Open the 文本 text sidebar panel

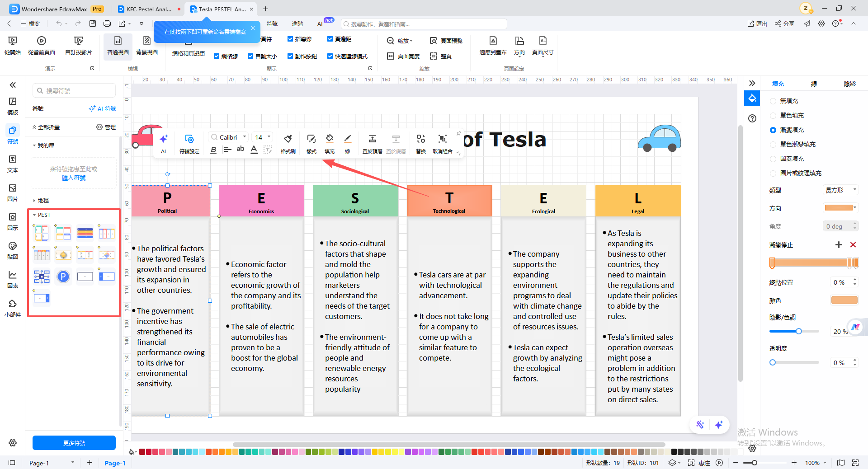[x=13, y=164]
